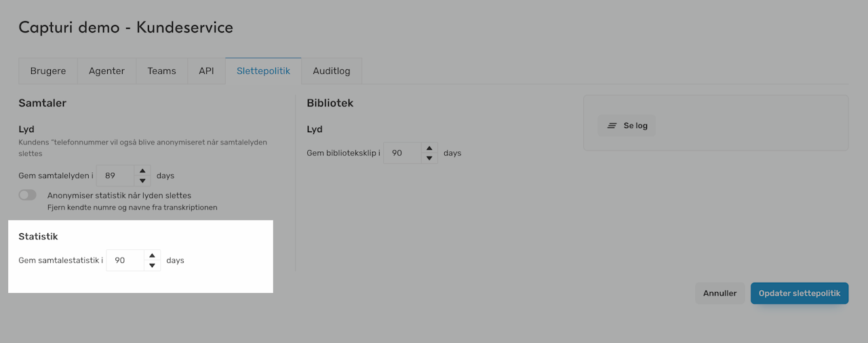Increase samtalelyden days with up arrow
Viewport: 868px width, 343px height.
point(142,171)
